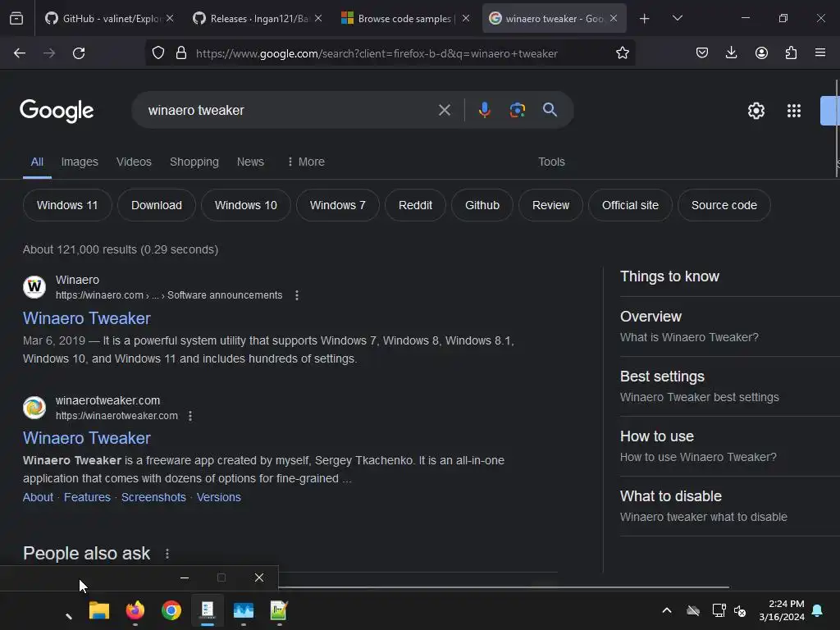
Task: Click the padlock site information icon
Action: pos(181,53)
